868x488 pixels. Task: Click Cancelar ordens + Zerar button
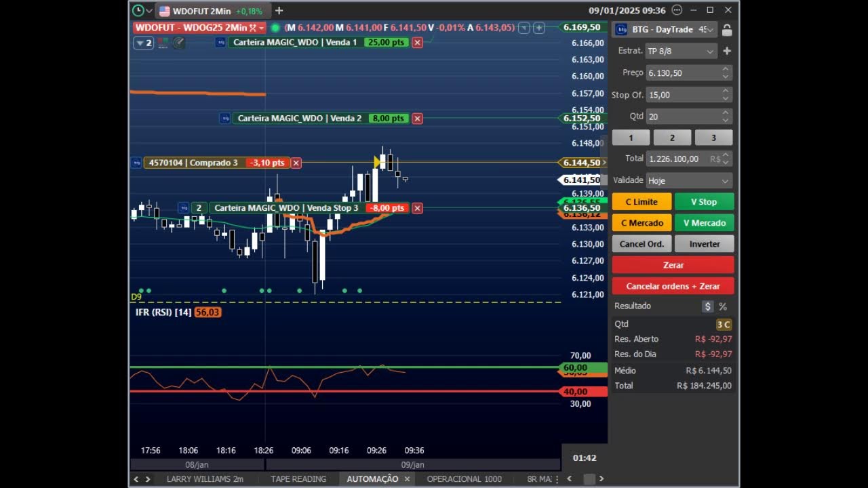tap(673, 286)
